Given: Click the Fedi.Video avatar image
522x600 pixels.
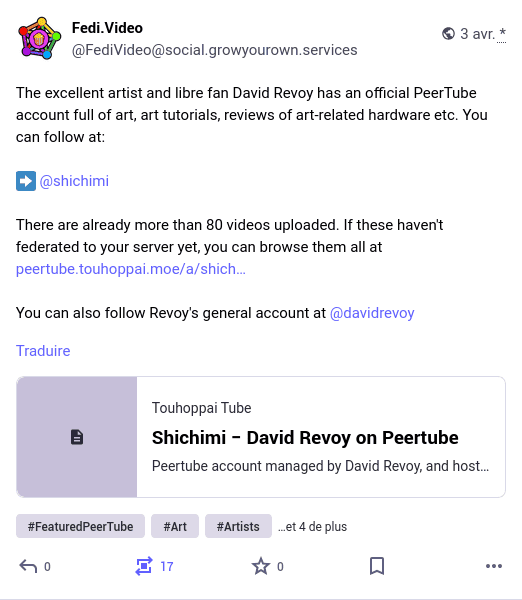Looking at the screenshot, I should 39,38.
